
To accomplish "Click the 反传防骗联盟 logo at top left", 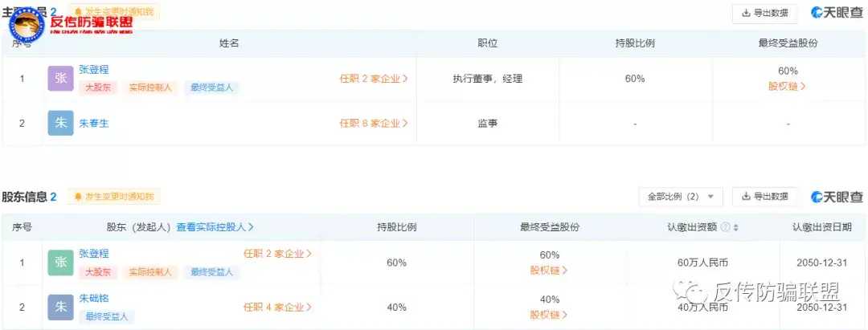I will pyautogui.click(x=71, y=23).
